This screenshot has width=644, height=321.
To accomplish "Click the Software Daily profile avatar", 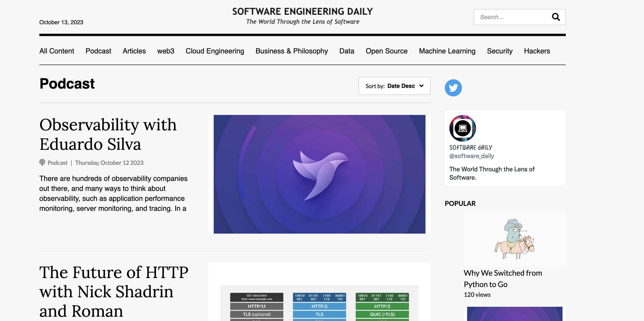I will coord(463,128).
